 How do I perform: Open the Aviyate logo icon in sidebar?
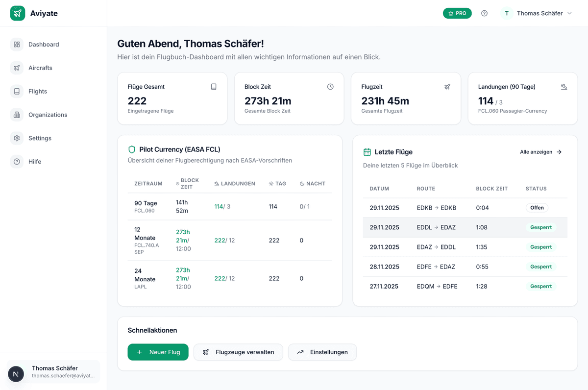click(x=17, y=13)
